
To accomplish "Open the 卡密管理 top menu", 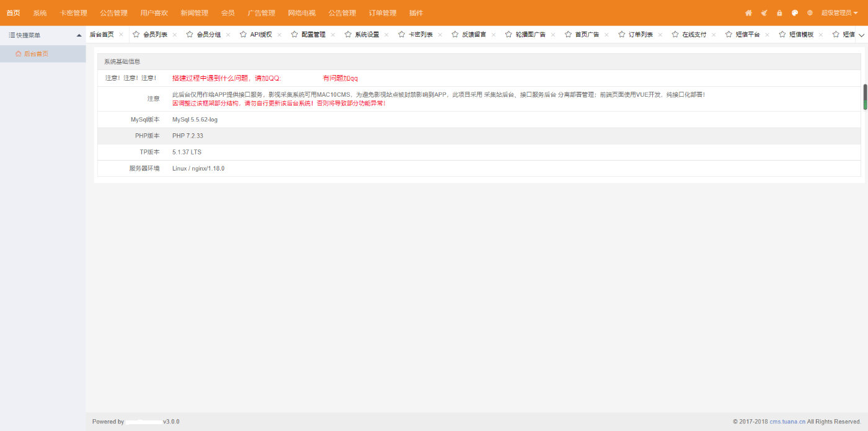I will click(73, 13).
